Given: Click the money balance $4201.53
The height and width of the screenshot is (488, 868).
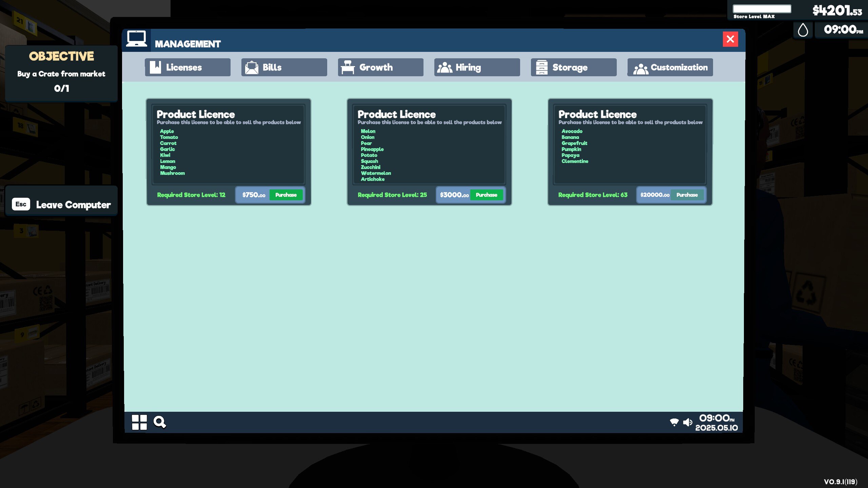Looking at the screenshot, I should coord(837,11).
